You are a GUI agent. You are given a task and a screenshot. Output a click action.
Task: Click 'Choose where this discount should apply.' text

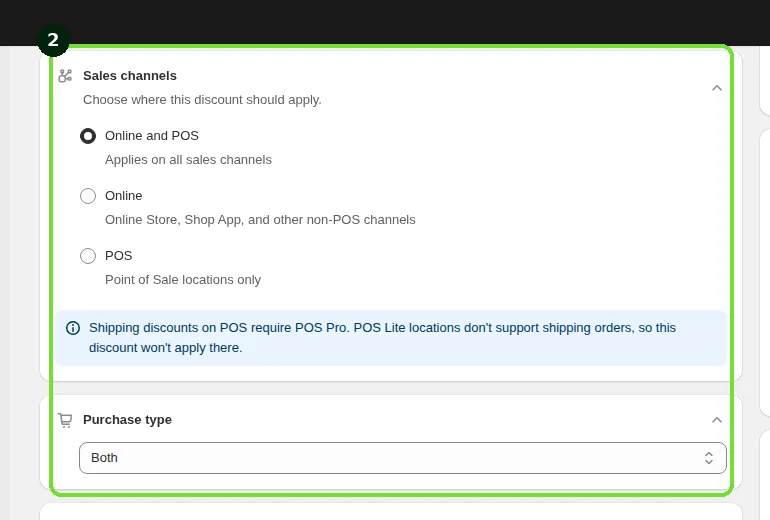click(x=202, y=100)
